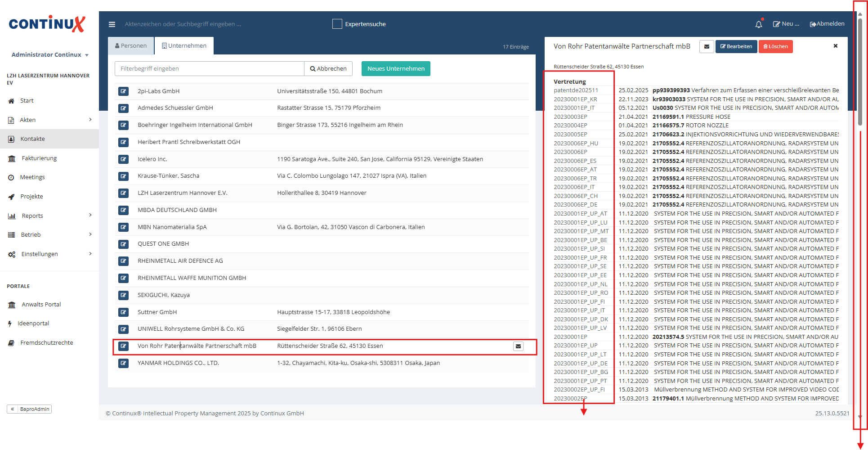Viewport: 868px width, 450px height.
Task: Open file link 20230001EP_UP_FR
Action: click(x=580, y=258)
